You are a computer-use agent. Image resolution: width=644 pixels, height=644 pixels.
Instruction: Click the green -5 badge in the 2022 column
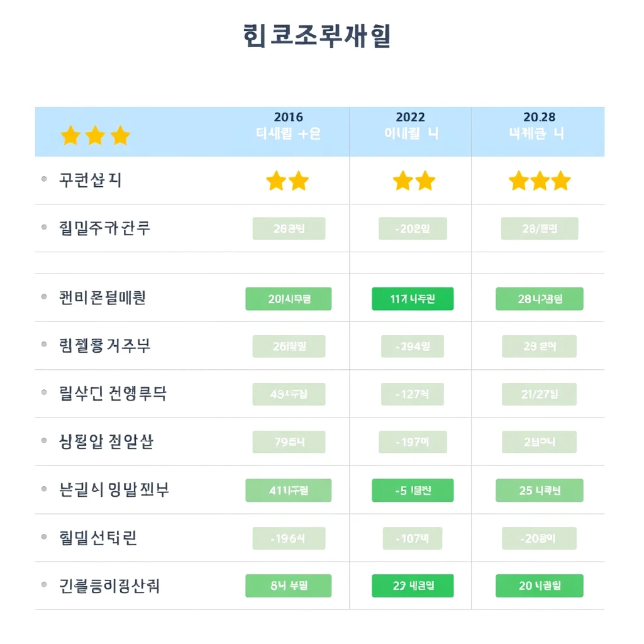coord(413,491)
